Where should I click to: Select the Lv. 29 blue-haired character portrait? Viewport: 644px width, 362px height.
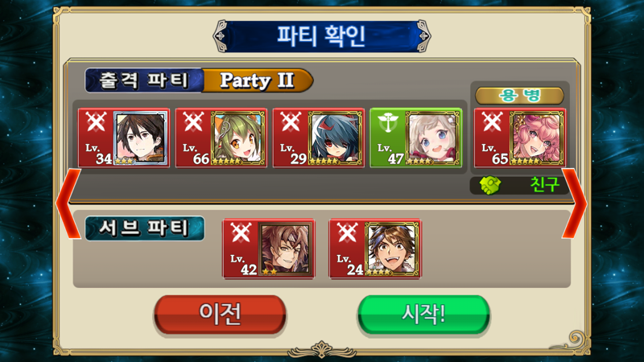pyautogui.click(x=335, y=138)
